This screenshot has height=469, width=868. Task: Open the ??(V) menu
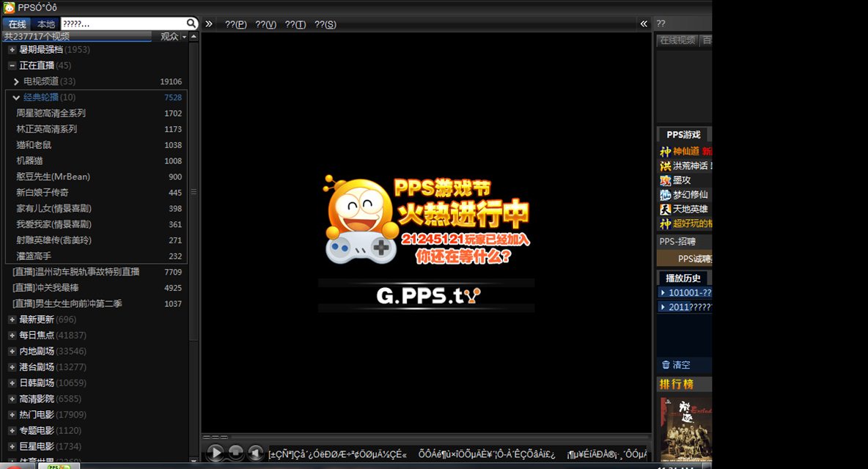[x=265, y=24]
